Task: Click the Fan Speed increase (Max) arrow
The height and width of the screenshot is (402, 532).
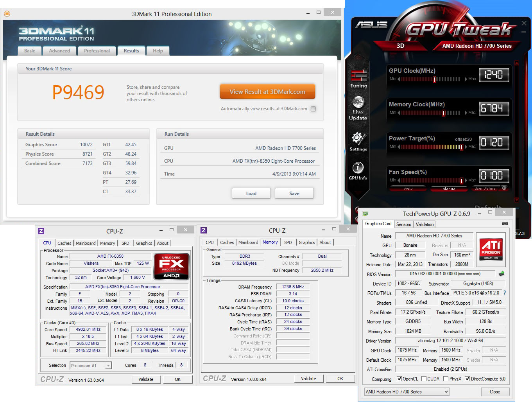Action: click(x=466, y=180)
